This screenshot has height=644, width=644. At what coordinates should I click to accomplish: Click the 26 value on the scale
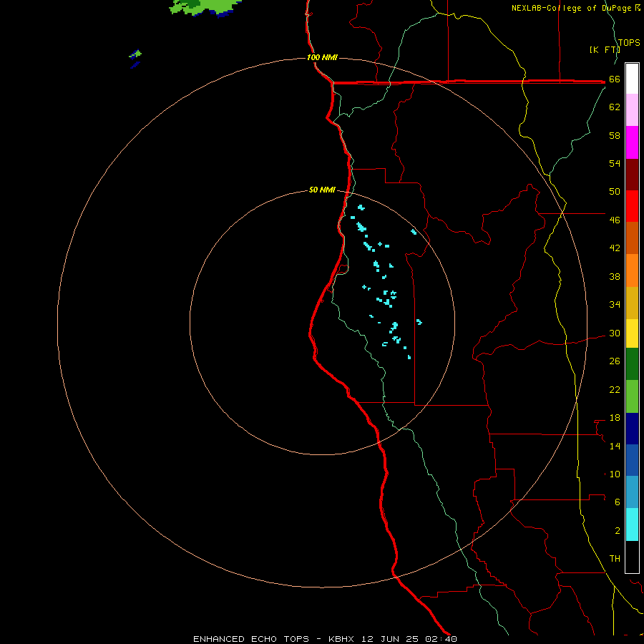click(615, 361)
